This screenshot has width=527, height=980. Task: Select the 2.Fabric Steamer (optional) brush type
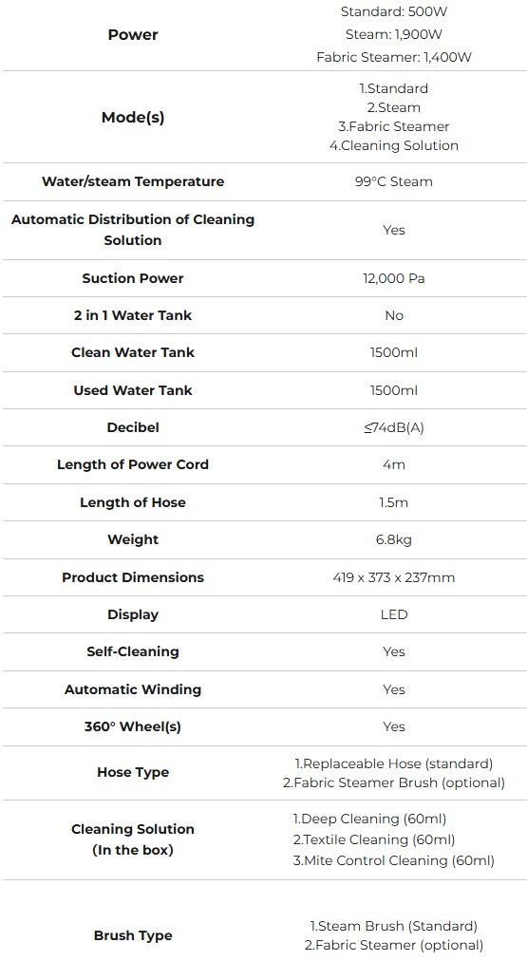click(x=394, y=945)
